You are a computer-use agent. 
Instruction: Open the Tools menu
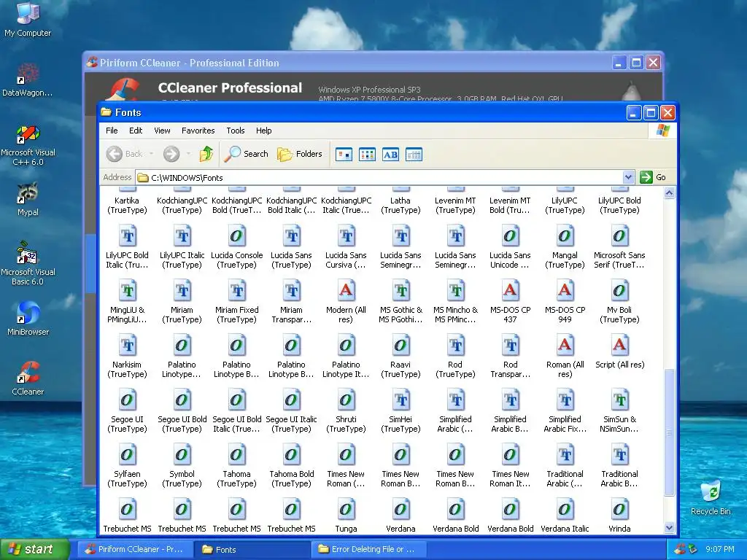(x=236, y=131)
